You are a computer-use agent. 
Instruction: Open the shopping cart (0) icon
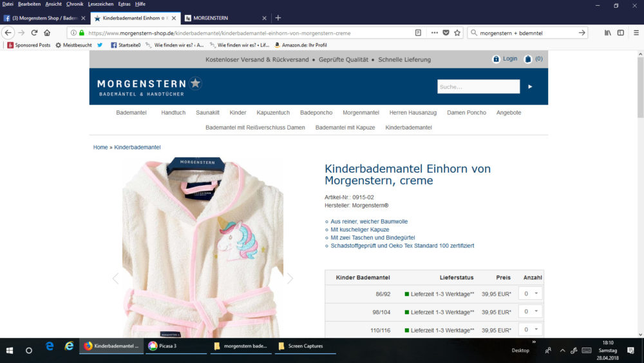pyautogui.click(x=533, y=59)
